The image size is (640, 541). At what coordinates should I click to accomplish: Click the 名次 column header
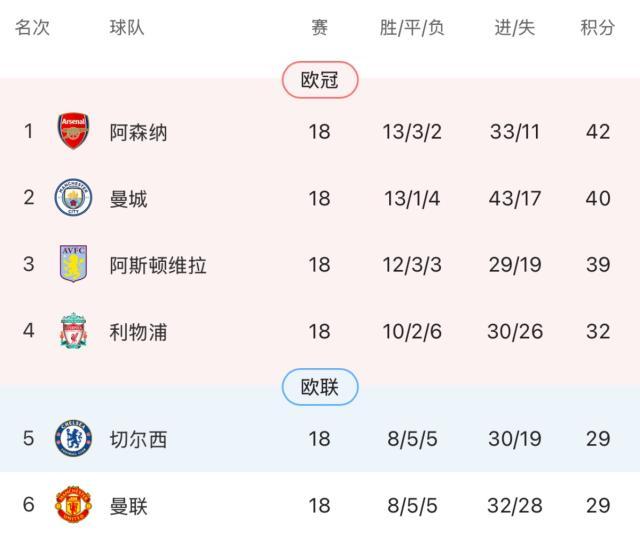[32, 28]
